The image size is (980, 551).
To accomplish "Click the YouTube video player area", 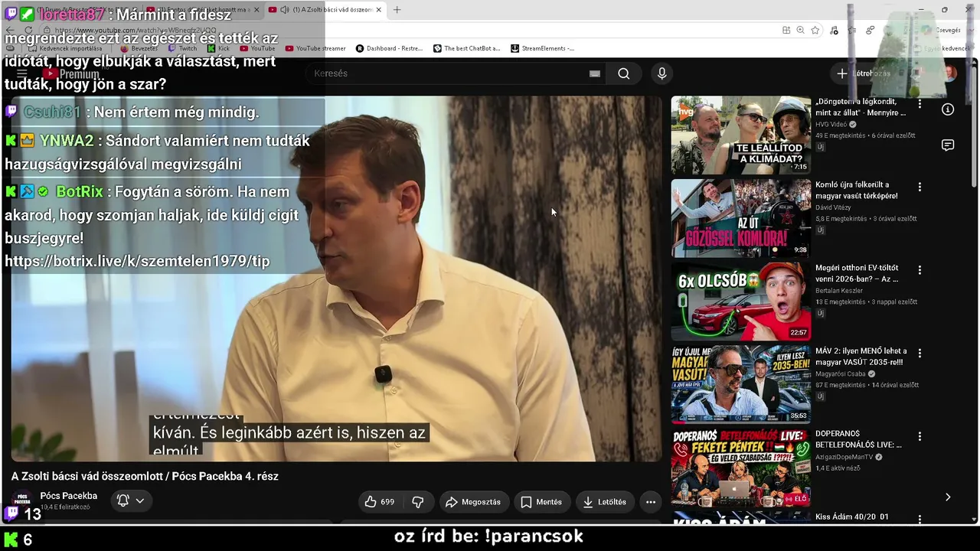I will coord(337,279).
